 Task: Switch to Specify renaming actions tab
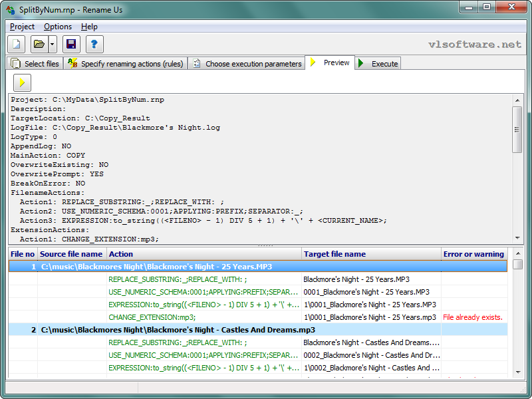[125, 64]
